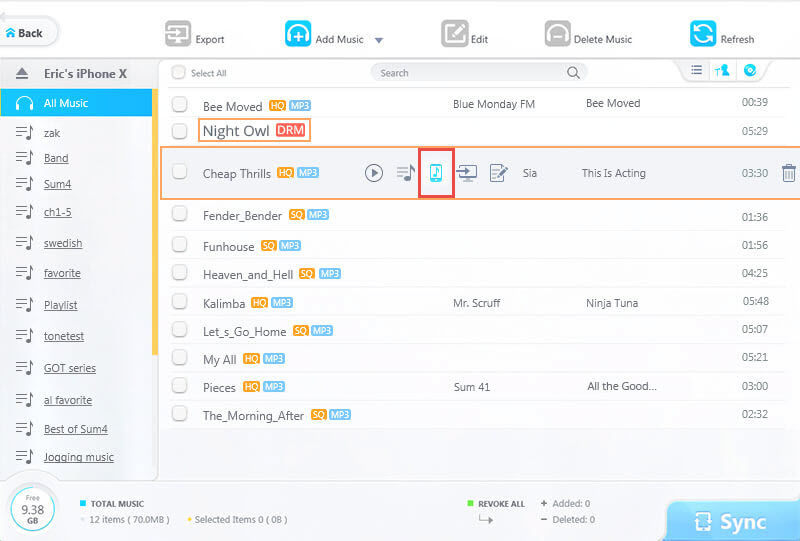800x541 pixels.
Task: Open the swedish playlist
Action: (x=63, y=243)
